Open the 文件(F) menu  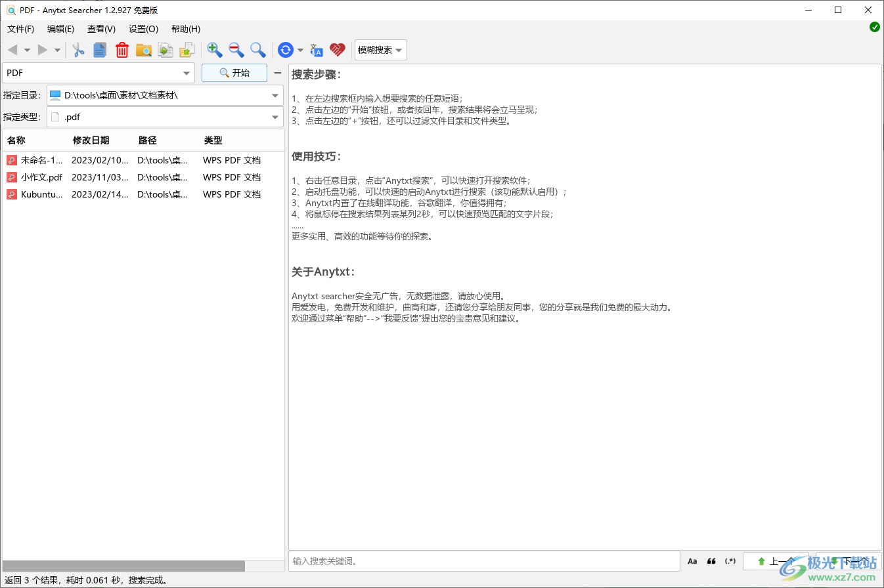pos(20,29)
